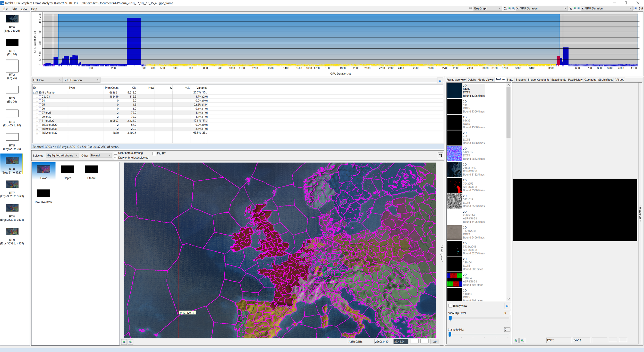
Task: Switch to the API Log tab
Action: pos(619,80)
